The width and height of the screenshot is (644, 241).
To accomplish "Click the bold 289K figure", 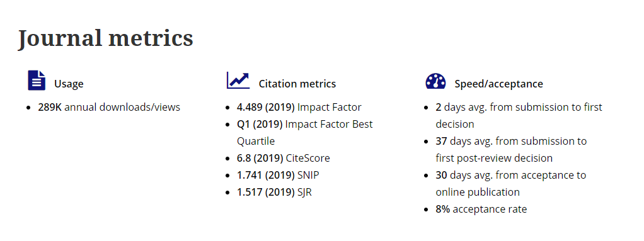I will (x=50, y=108).
